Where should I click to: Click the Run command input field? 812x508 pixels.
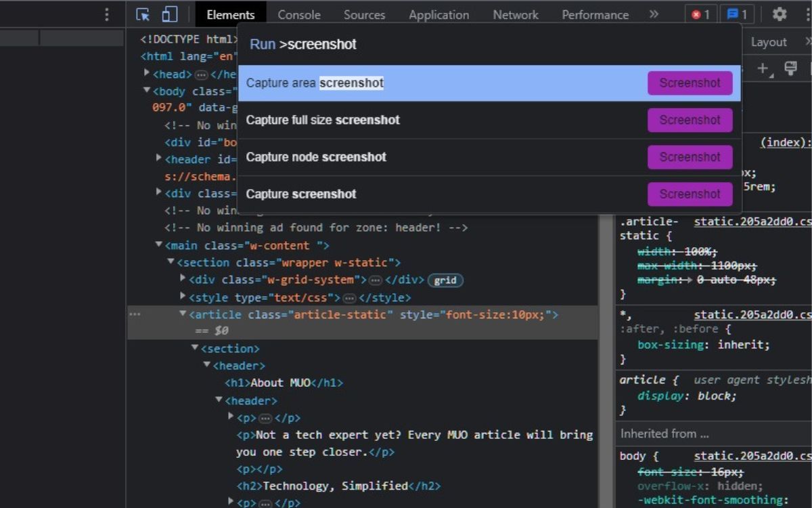(x=474, y=44)
